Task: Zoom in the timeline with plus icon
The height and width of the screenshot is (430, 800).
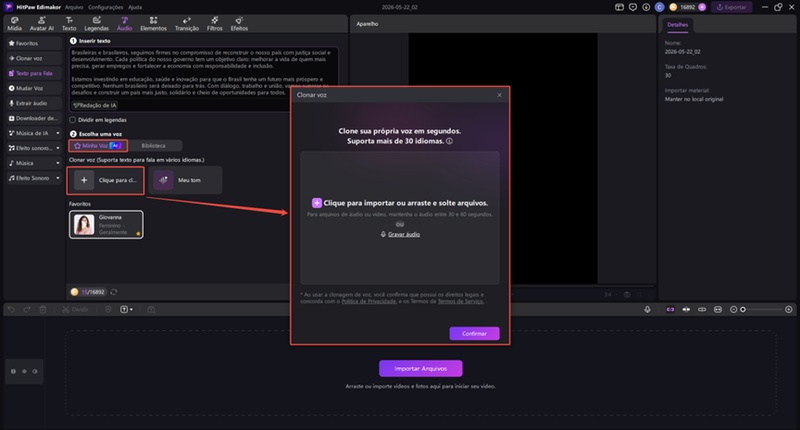Action: click(x=789, y=310)
